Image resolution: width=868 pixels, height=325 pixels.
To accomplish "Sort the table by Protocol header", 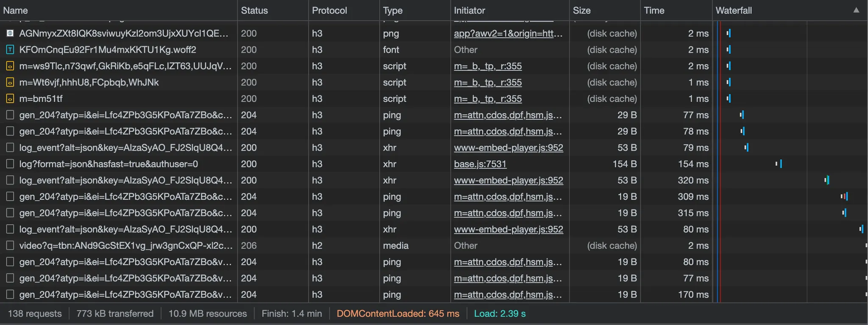I will point(329,11).
